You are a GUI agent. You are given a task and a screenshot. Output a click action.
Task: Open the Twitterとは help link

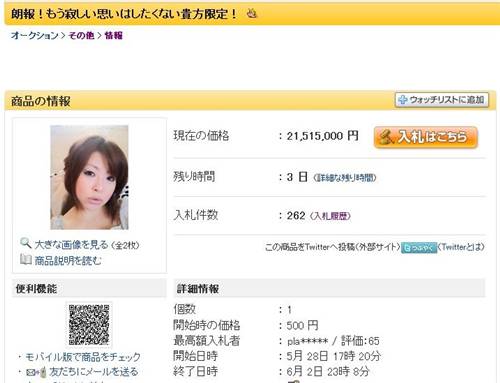tap(462, 247)
